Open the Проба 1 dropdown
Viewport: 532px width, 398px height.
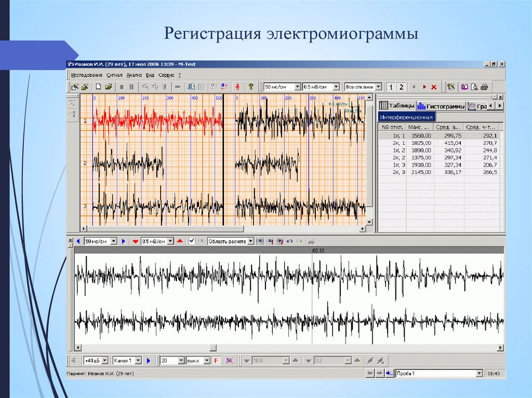point(478,373)
